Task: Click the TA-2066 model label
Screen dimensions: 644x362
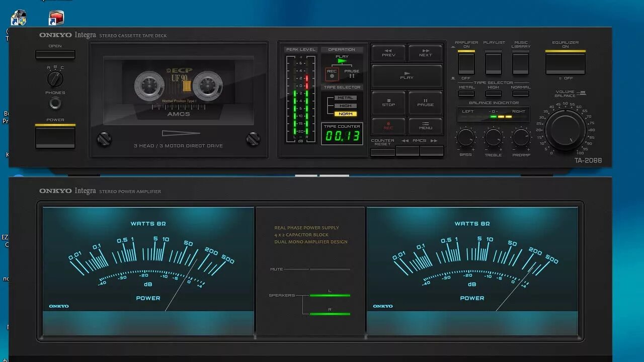Action: (588, 161)
